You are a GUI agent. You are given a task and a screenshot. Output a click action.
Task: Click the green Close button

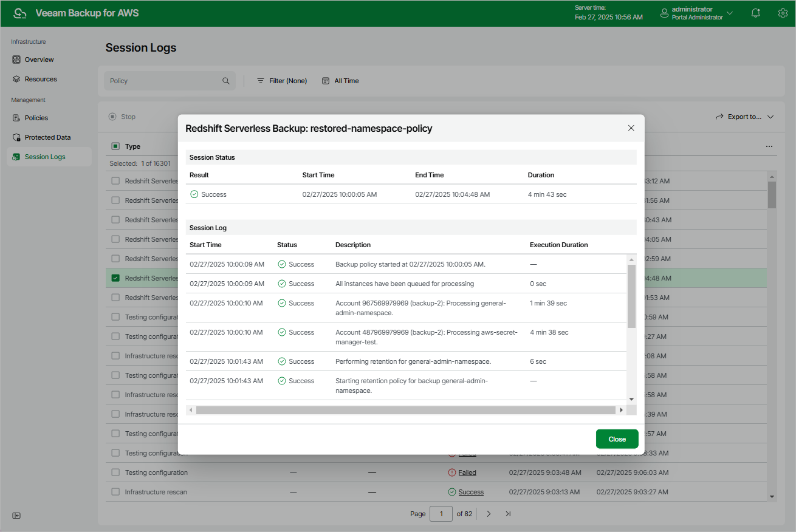[x=617, y=439]
